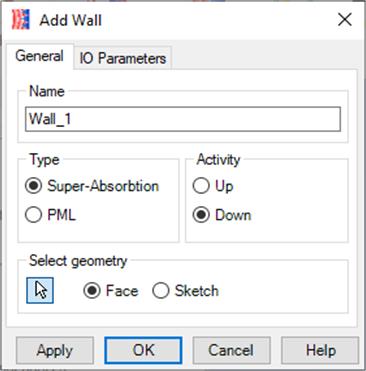Viewport: 366px width, 371px height.
Task: Cancel the Add Wall dialog
Action: pyautogui.click(x=231, y=350)
